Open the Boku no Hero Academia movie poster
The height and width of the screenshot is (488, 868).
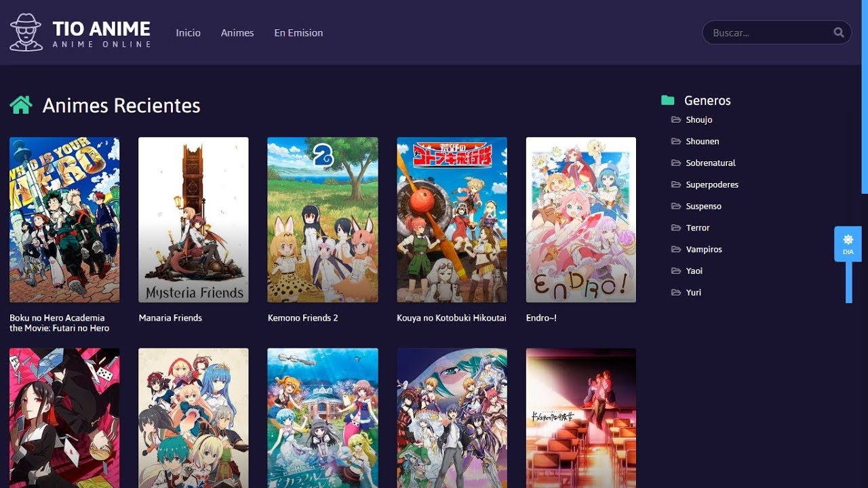pyautogui.click(x=64, y=220)
